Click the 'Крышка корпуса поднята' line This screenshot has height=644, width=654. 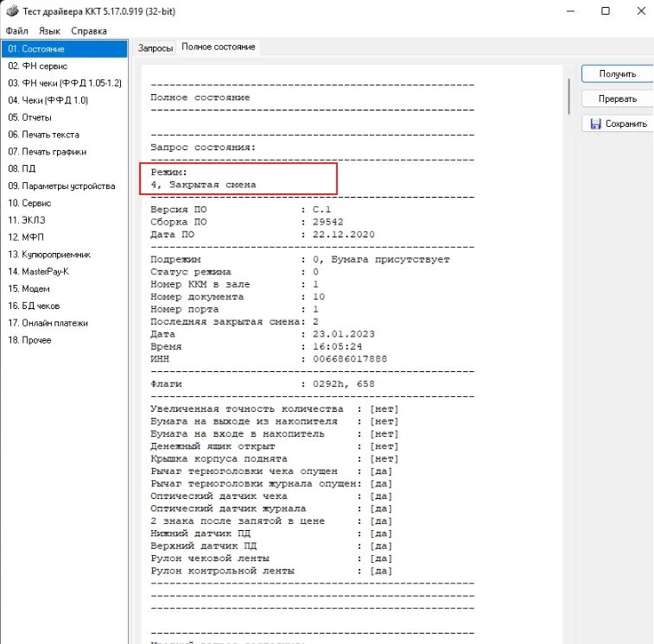(275, 458)
